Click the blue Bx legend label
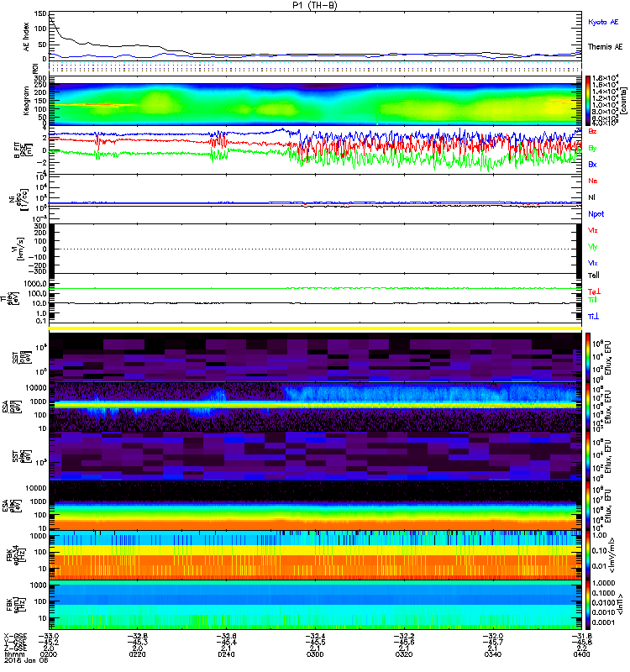Screen dimensions: 630x672 point(592,165)
